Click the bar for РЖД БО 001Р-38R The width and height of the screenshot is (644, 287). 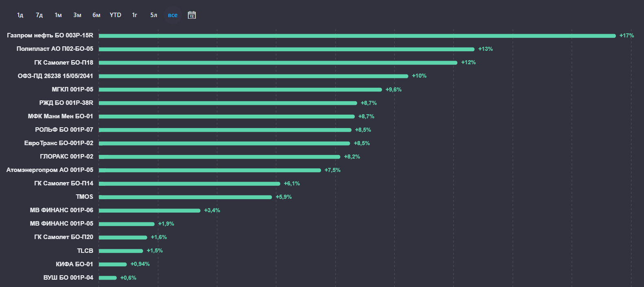pos(228,103)
